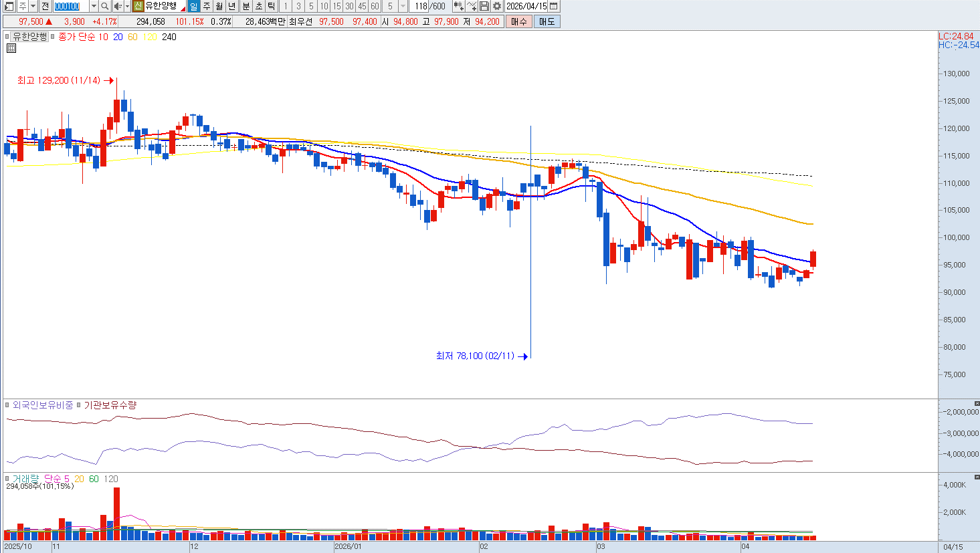Click the 전 button beside the stock code
Image resolution: width=980 pixels, height=553 pixels.
(45, 6)
